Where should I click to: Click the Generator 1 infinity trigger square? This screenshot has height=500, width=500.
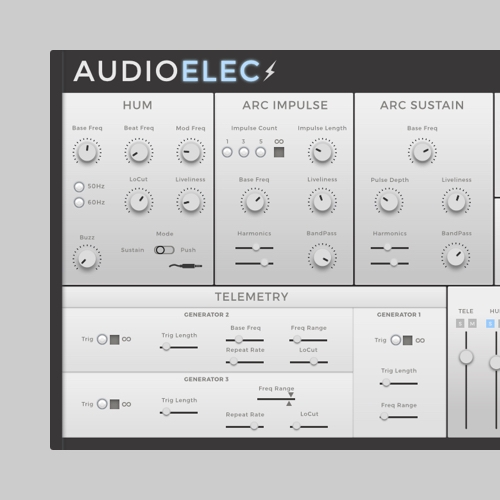click(407, 340)
